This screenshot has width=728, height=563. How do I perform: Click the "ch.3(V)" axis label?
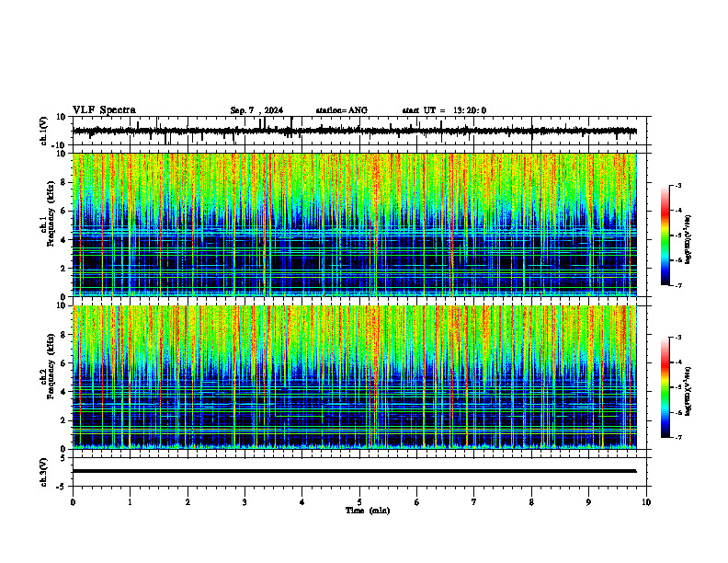coord(43,472)
